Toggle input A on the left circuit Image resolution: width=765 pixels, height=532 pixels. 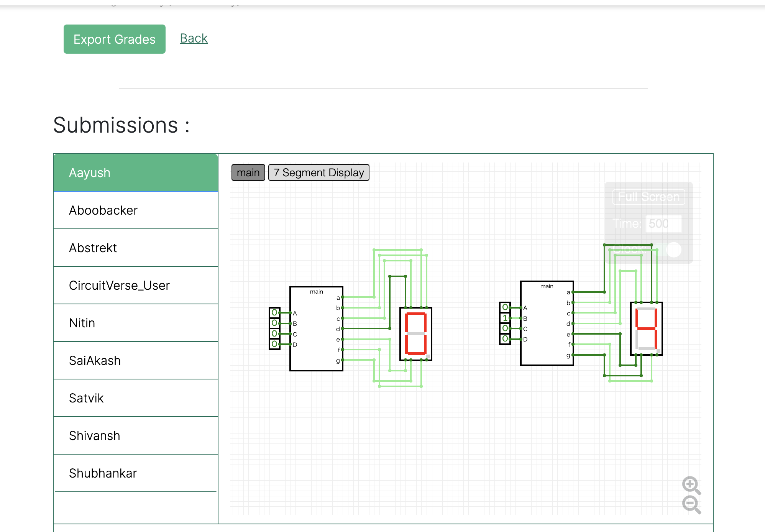coord(275,312)
